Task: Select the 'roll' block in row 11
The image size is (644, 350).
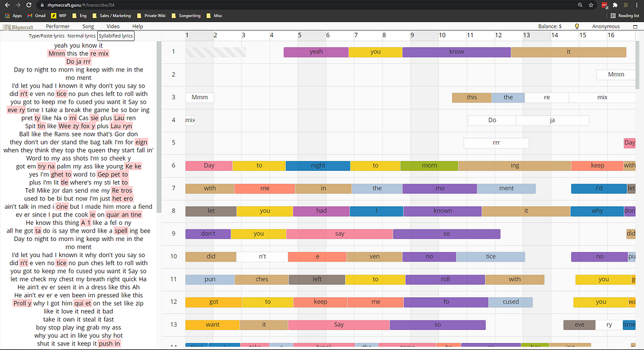Action: [x=445, y=280]
